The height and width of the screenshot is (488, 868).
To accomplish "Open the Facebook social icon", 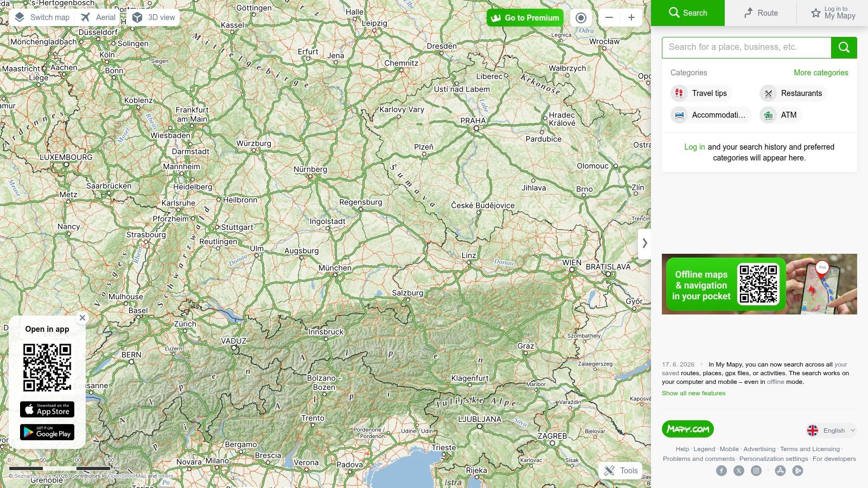I will coord(722,471).
